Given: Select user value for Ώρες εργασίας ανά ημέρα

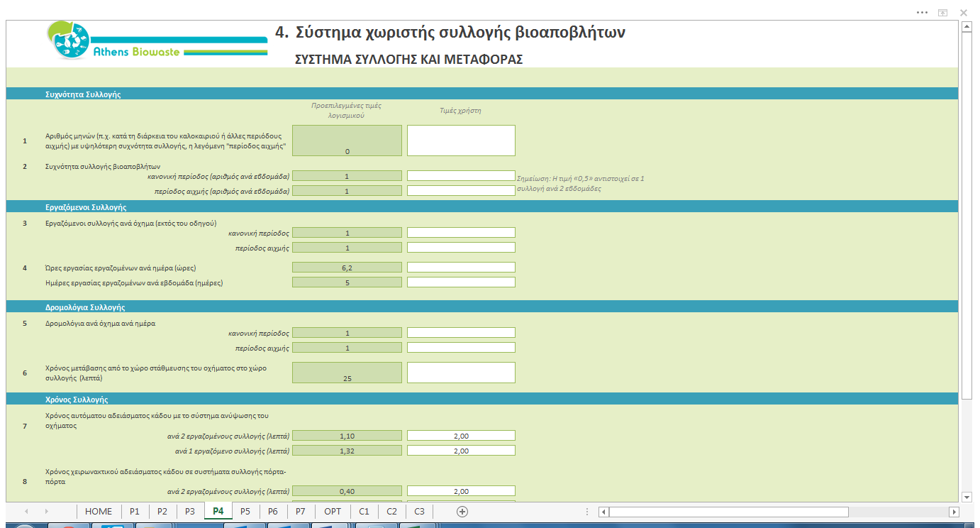Looking at the screenshot, I should click(461, 268).
